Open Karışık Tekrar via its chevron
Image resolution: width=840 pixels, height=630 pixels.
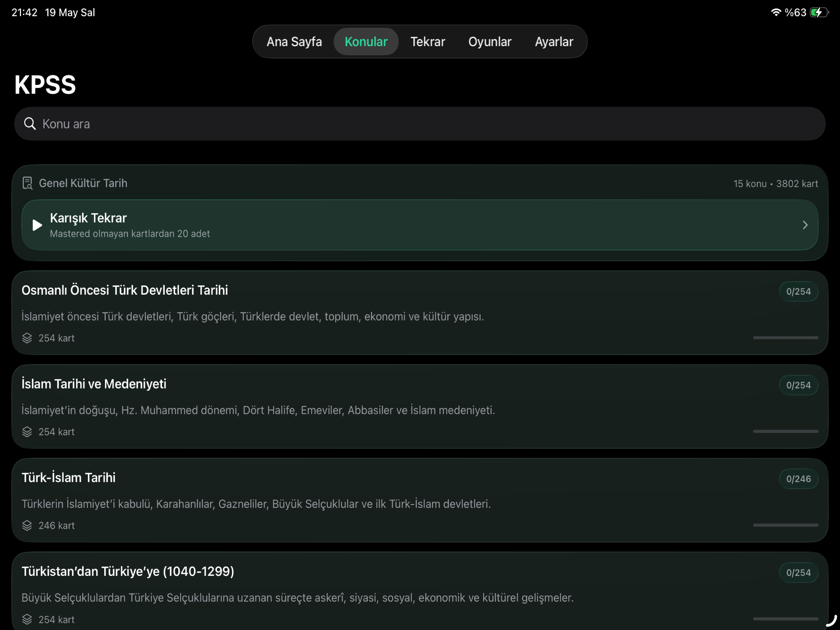[x=805, y=225]
